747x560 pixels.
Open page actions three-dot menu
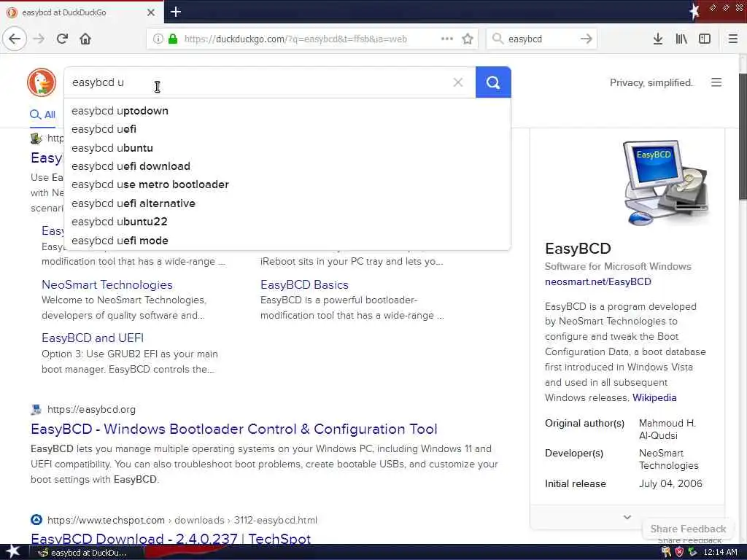pyautogui.click(x=447, y=39)
